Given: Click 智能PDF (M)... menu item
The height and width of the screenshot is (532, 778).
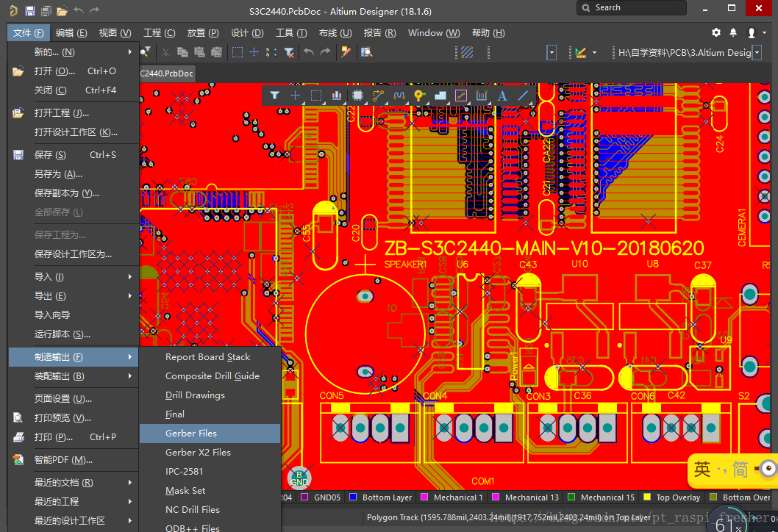Looking at the screenshot, I should click(74, 459).
